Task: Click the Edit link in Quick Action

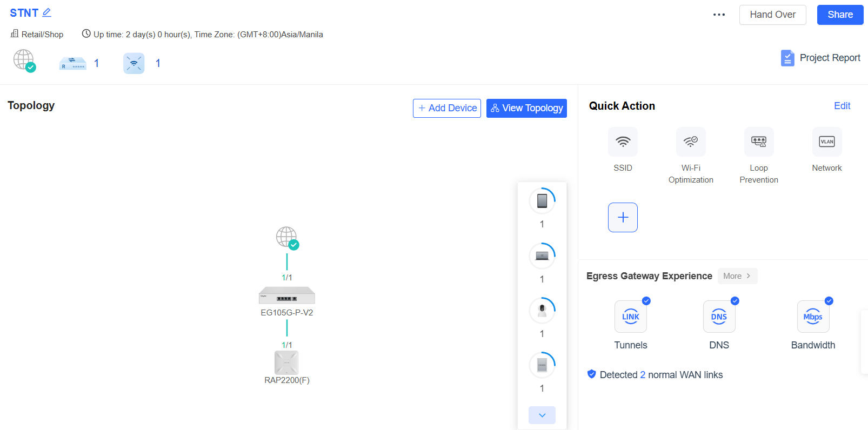Action: pos(842,106)
